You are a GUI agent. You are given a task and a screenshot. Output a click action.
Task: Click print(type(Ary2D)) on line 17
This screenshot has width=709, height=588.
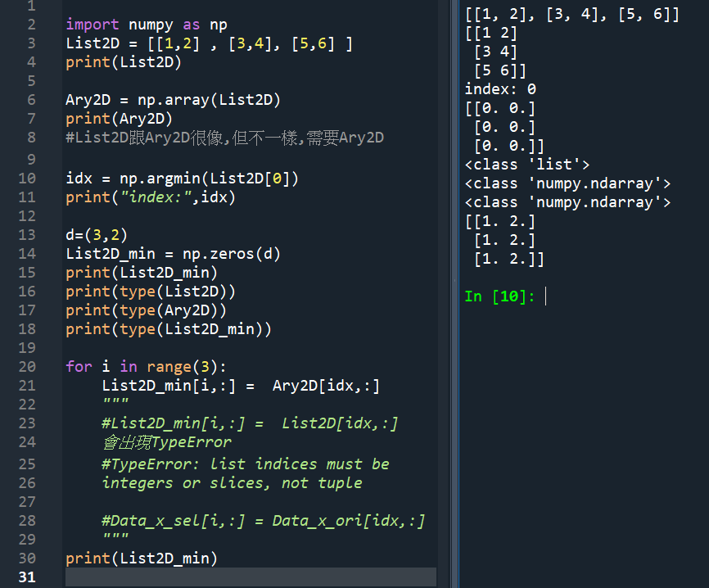click(147, 310)
